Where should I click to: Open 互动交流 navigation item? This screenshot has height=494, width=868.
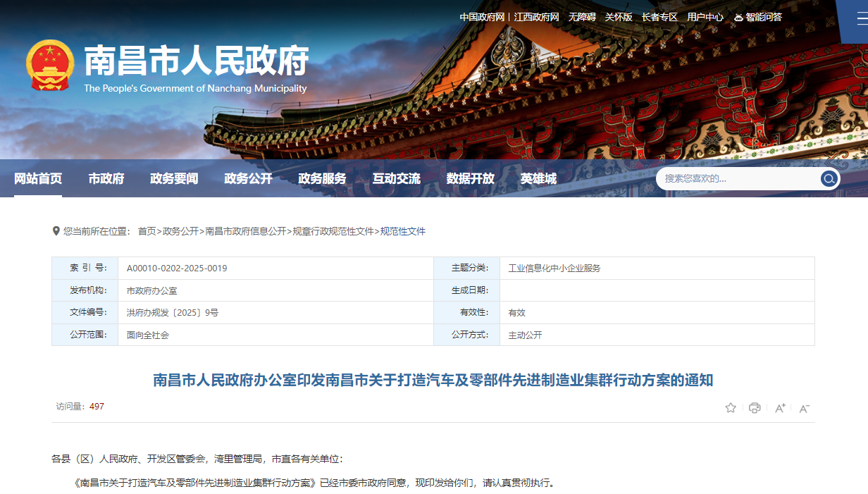click(396, 178)
